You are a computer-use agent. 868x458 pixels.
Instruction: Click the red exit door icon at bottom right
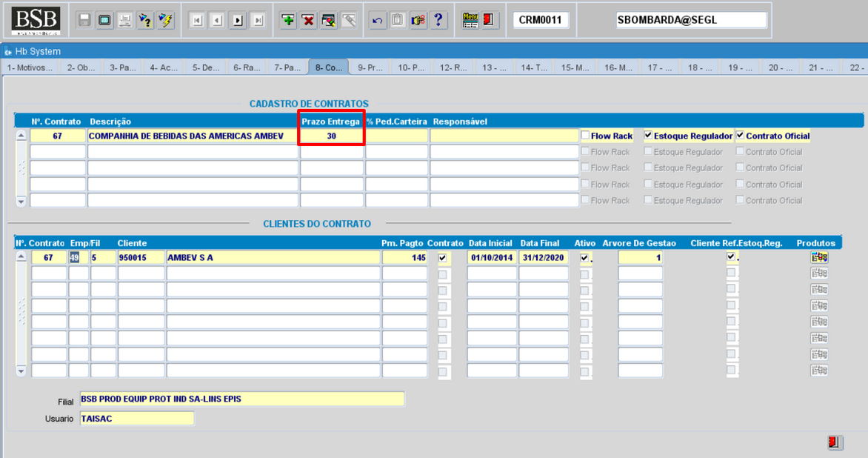tap(835, 442)
